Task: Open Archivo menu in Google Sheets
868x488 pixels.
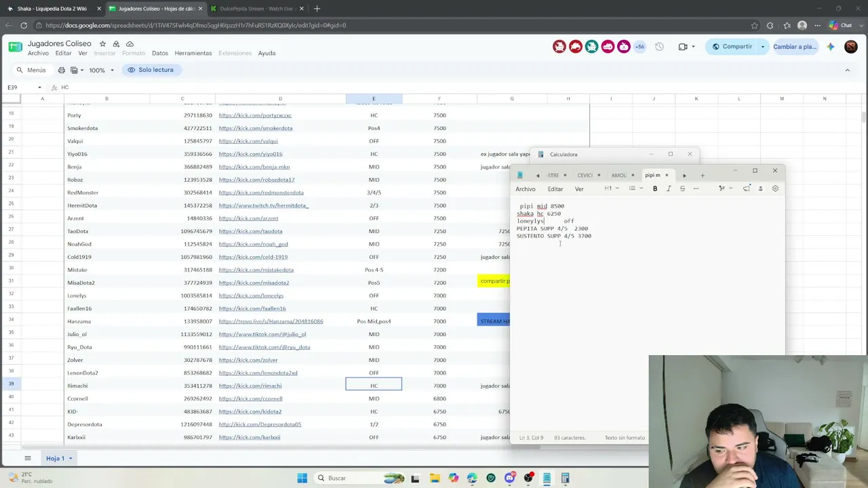Action: point(38,54)
